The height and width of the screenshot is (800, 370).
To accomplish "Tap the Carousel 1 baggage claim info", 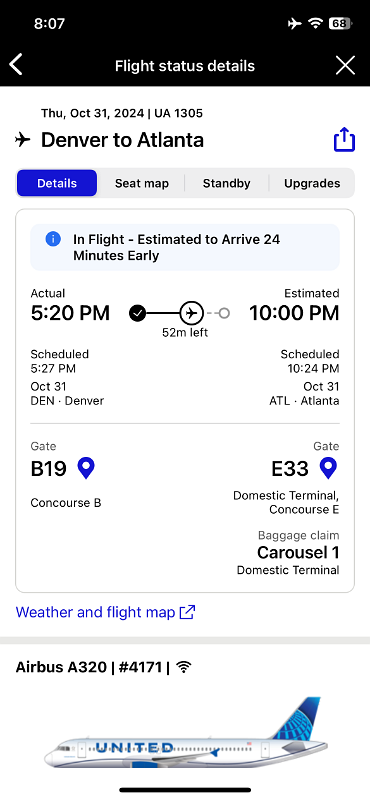I will point(298,553).
